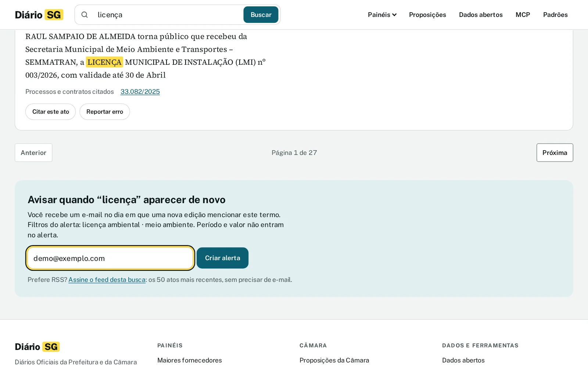The image size is (588, 368).
Task: Click the footer Diário SG logo
Action: click(x=37, y=347)
